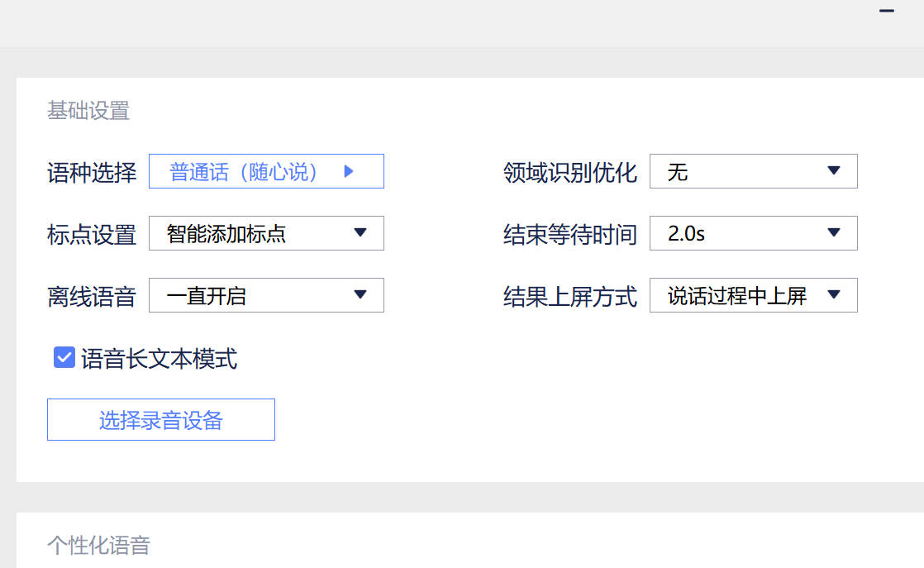Click the 语音长文本模式 checkbox label text

pyautogui.click(x=159, y=359)
